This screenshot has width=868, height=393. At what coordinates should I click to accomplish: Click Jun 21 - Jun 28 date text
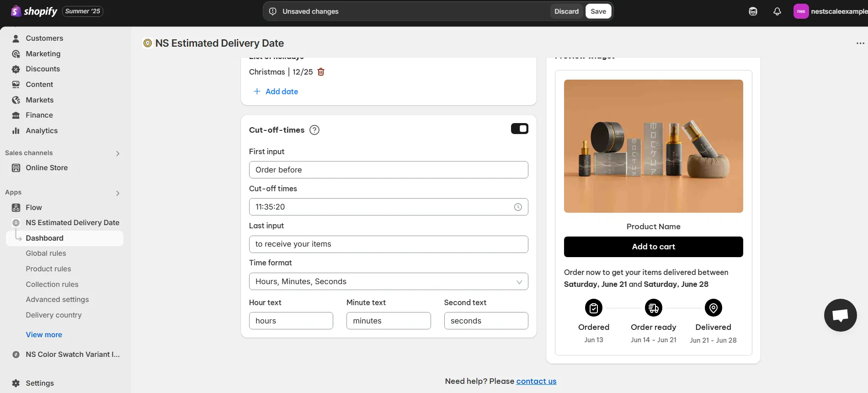pyautogui.click(x=713, y=340)
